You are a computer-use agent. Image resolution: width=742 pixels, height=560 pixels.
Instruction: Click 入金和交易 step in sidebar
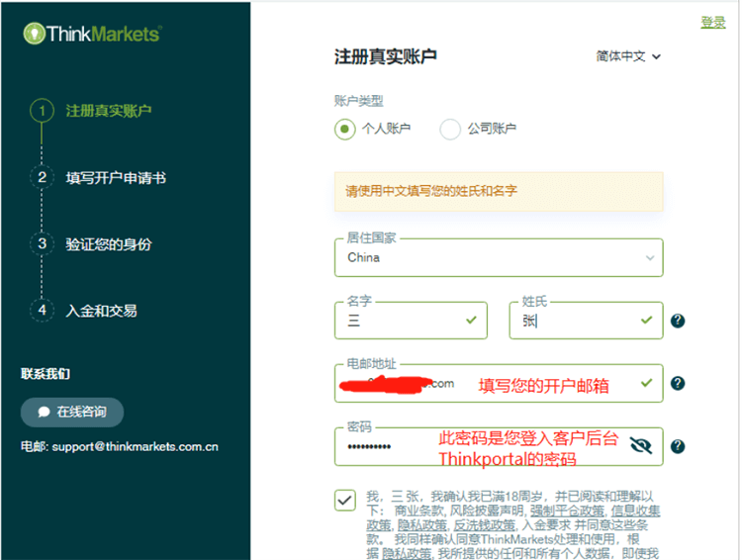click(x=101, y=311)
